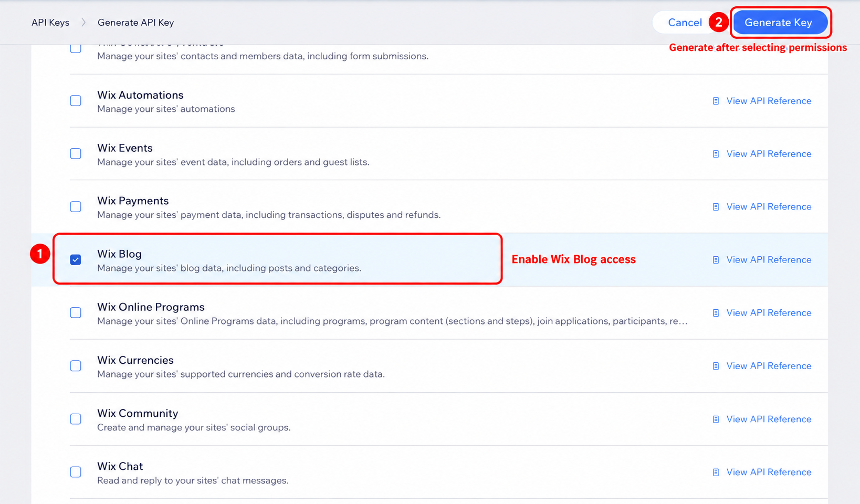Open View API Reference for Wix Online Programs

click(x=769, y=313)
